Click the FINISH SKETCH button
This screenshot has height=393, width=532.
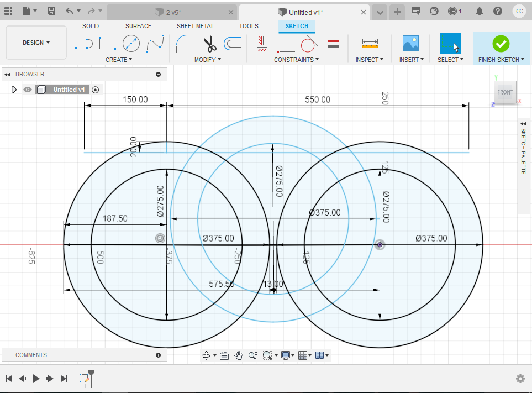tap(501, 48)
